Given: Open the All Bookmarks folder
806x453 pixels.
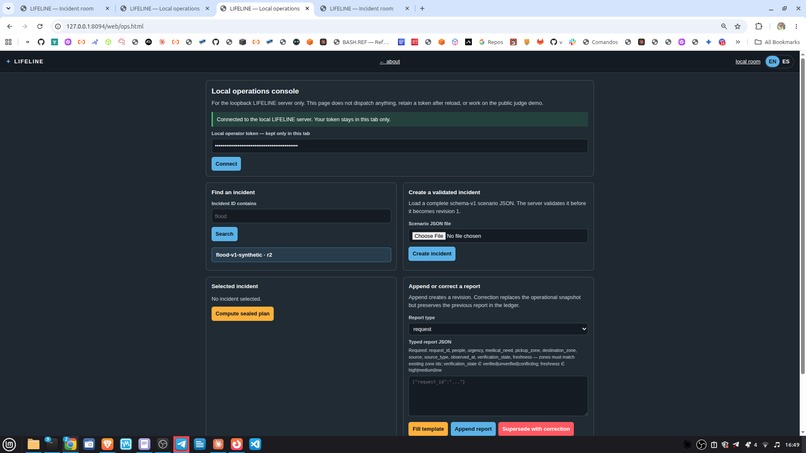Looking at the screenshot, I should click(x=777, y=42).
